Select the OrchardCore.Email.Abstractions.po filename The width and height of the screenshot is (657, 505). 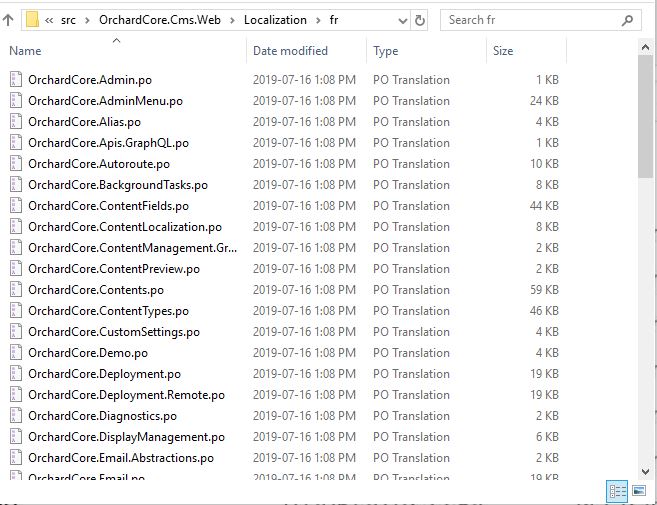(x=121, y=457)
